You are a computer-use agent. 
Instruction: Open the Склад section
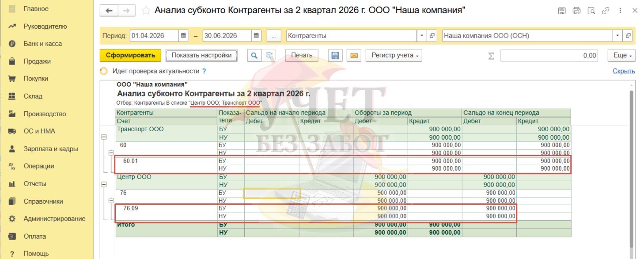tap(33, 96)
